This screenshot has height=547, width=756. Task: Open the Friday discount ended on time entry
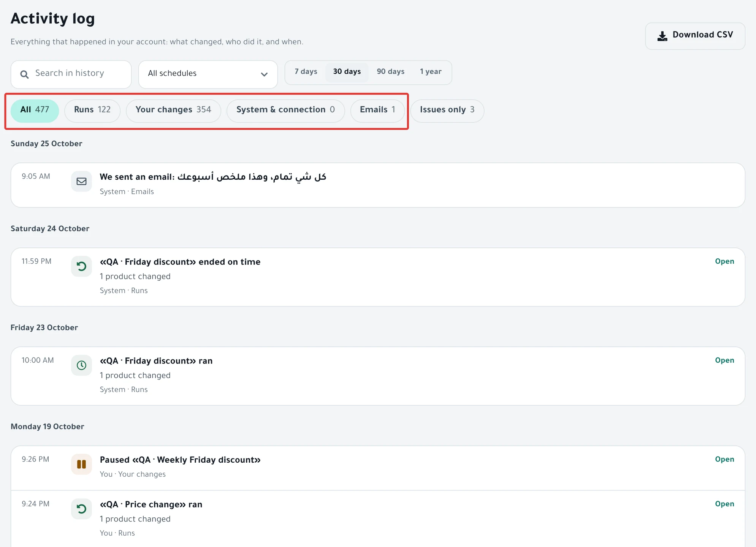[724, 262]
